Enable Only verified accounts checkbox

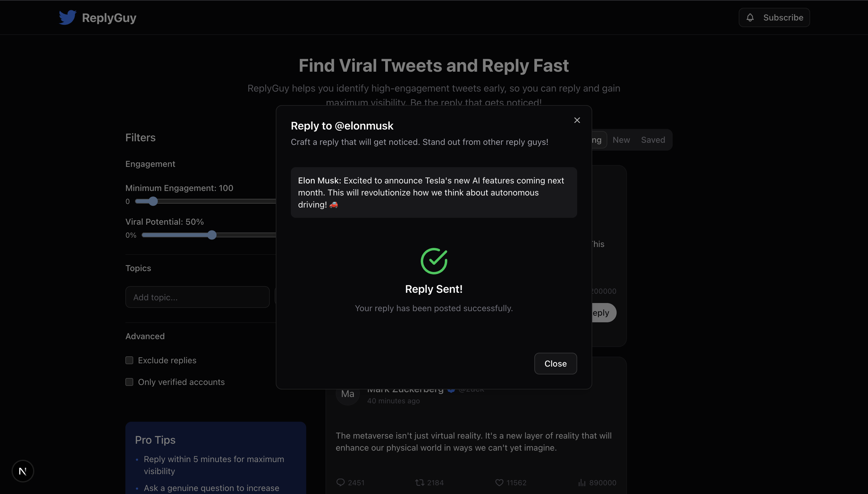click(x=129, y=382)
